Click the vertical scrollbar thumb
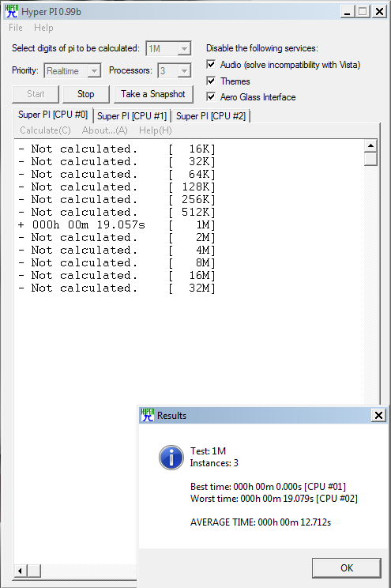Viewport: 391px width, 588px height. (370, 159)
